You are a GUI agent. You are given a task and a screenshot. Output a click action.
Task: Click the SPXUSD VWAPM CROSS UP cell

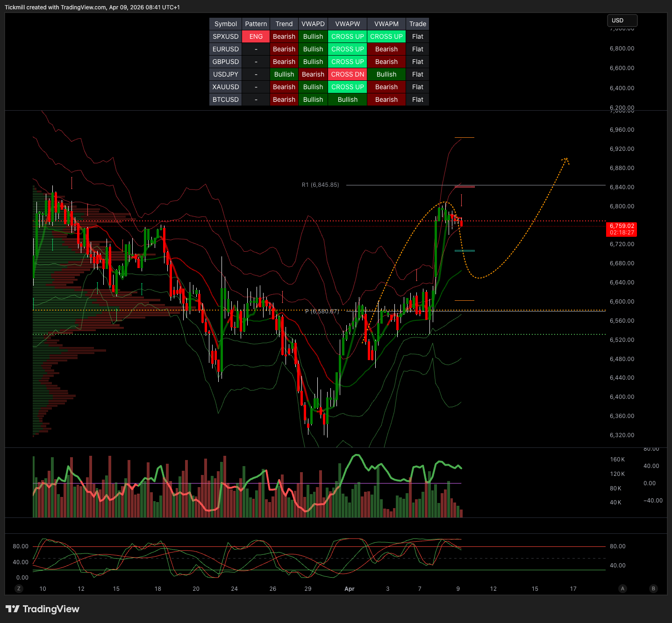tap(386, 36)
